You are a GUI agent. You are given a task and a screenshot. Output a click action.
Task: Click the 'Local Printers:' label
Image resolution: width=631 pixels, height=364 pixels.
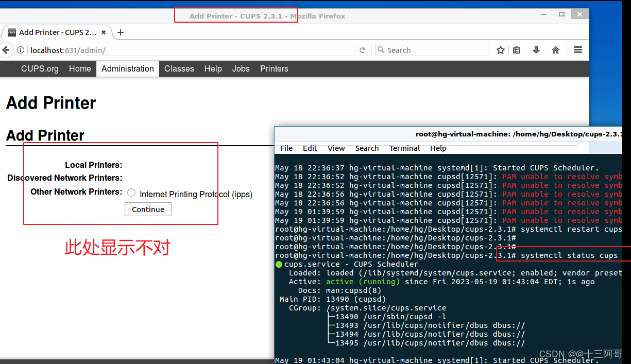point(93,165)
